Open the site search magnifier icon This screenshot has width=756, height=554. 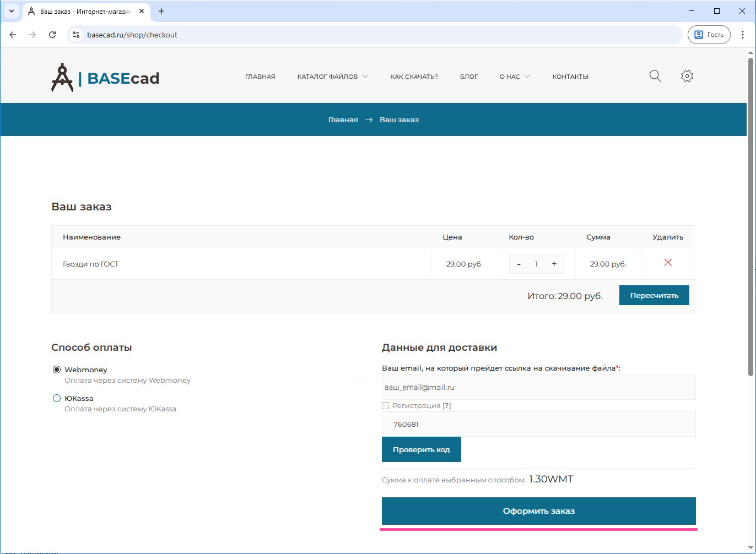(x=655, y=76)
